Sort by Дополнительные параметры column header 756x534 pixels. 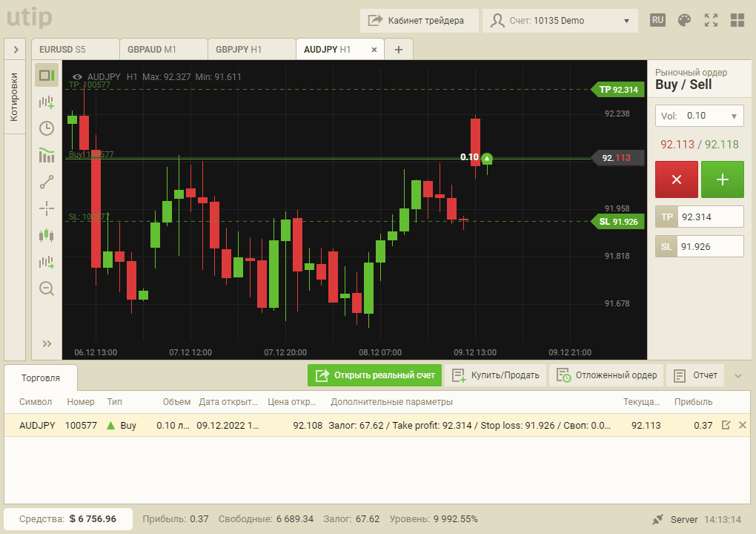pos(391,402)
